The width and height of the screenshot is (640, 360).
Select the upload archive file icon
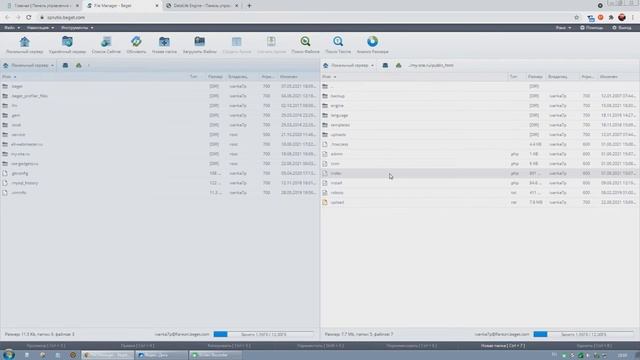point(325,202)
